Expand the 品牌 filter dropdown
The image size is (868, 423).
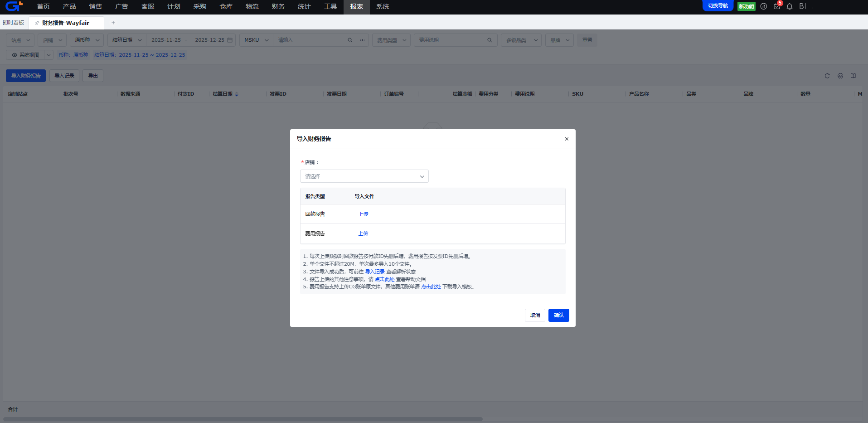[560, 40]
